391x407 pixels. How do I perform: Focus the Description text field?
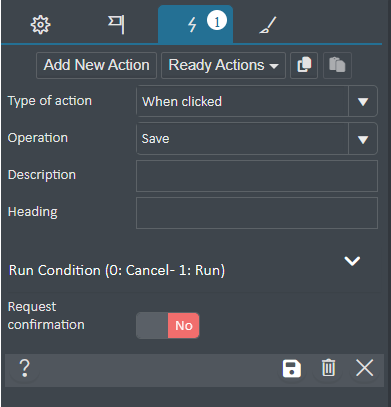point(257,176)
